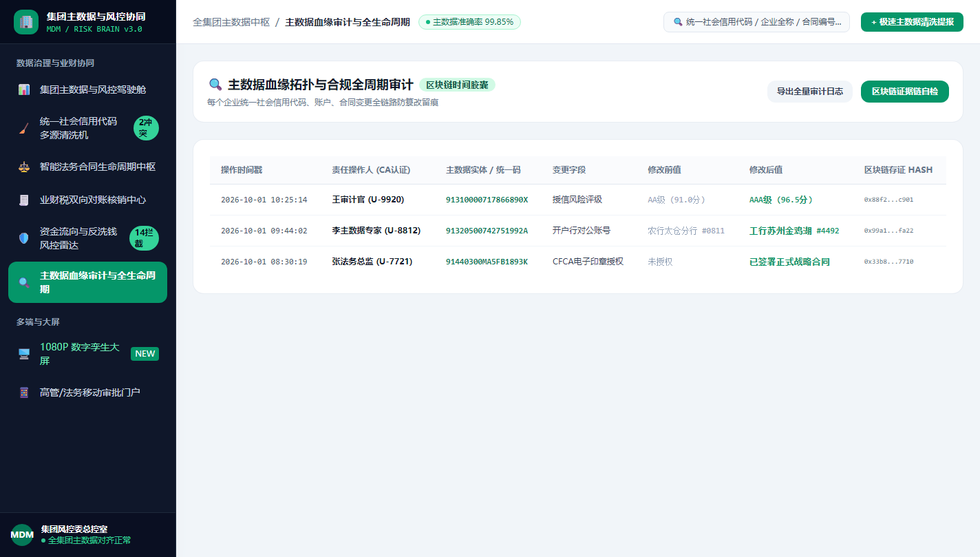
Task: Click entity code 91310000717866890X
Action: [487, 200]
